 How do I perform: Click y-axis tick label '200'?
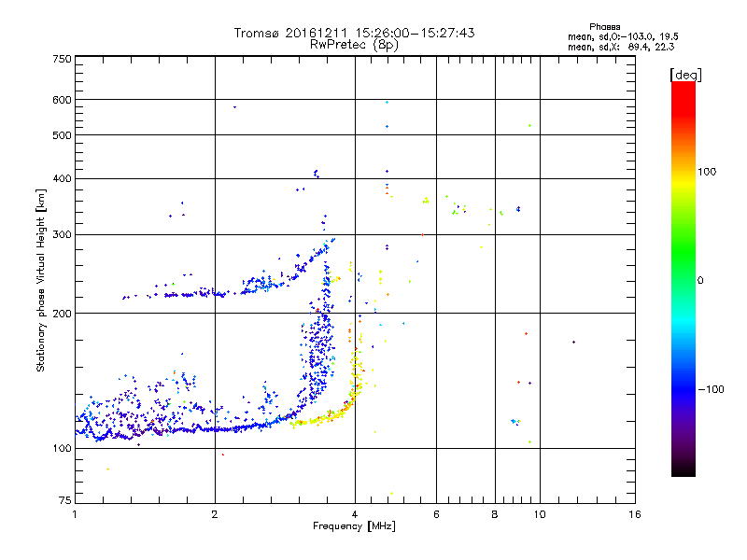pos(62,314)
